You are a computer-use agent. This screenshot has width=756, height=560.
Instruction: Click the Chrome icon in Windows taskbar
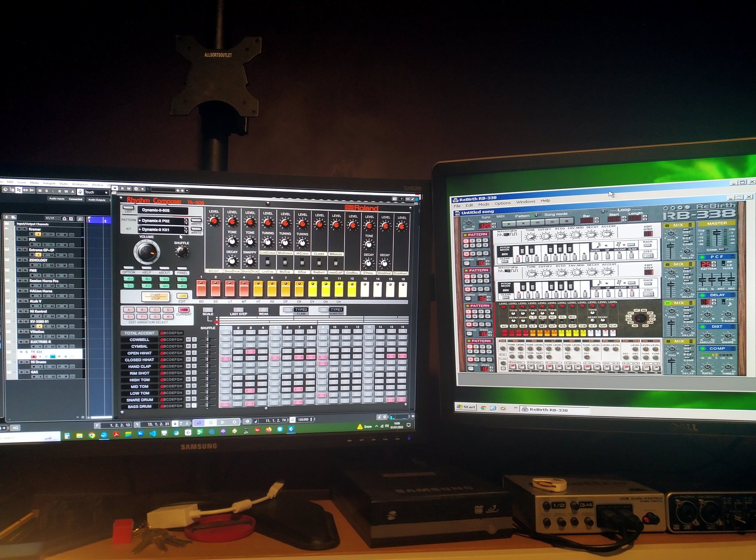[x=92, y=435]
